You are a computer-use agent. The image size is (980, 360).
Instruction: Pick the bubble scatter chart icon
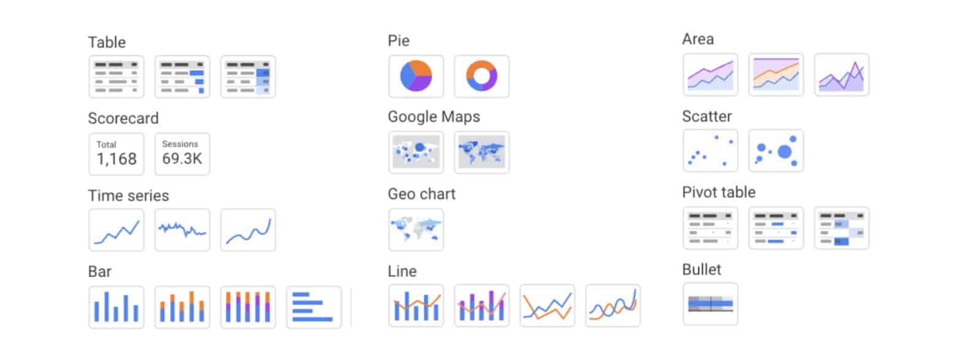point(776,151)
